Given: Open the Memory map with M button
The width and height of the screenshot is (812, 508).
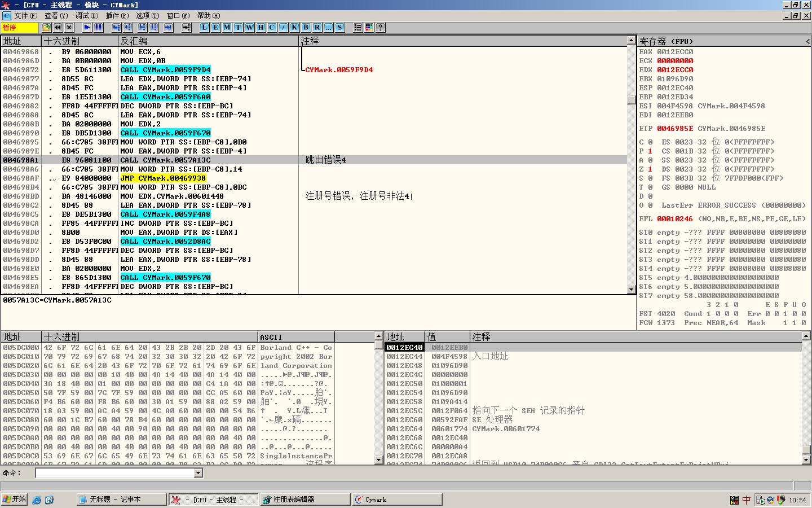Looking at the screenshot, I should tap(227, 27).
